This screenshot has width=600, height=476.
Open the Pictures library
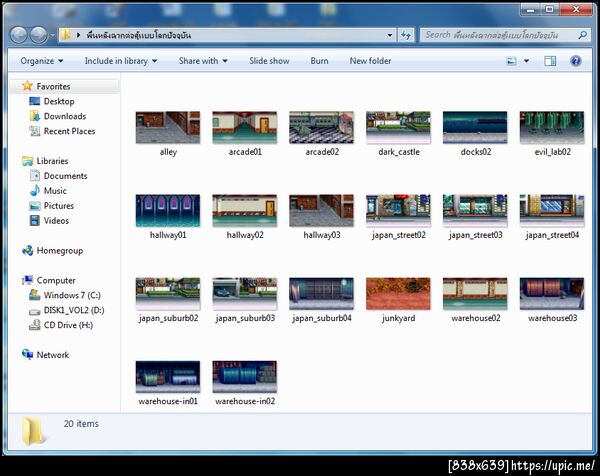[59, 206]
